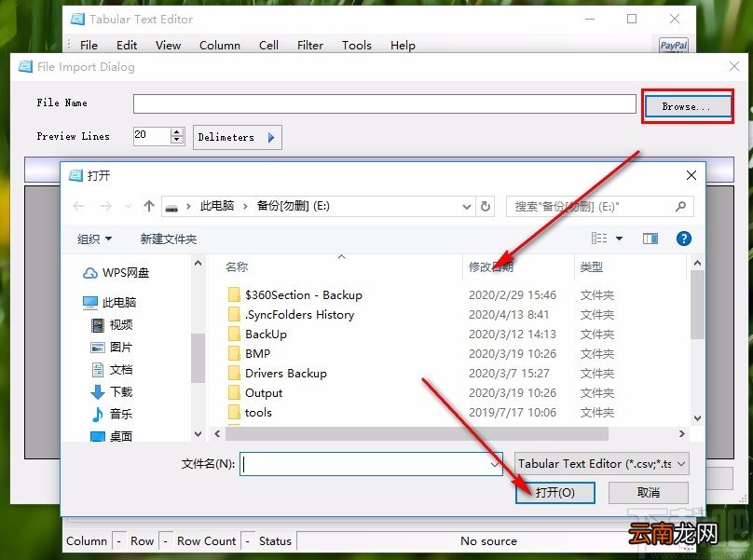Viewport: 753px width, 560px height.
Task: Open the Filter menu
Action: [x=310, y=45]
